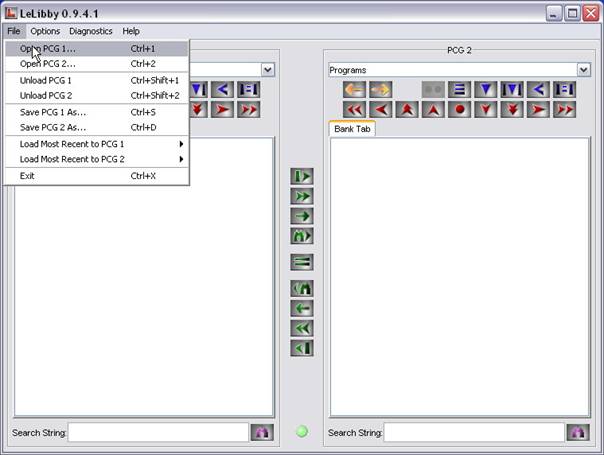Open the Options menu
This screenshot has height=455, width=604.
[45, 31]
